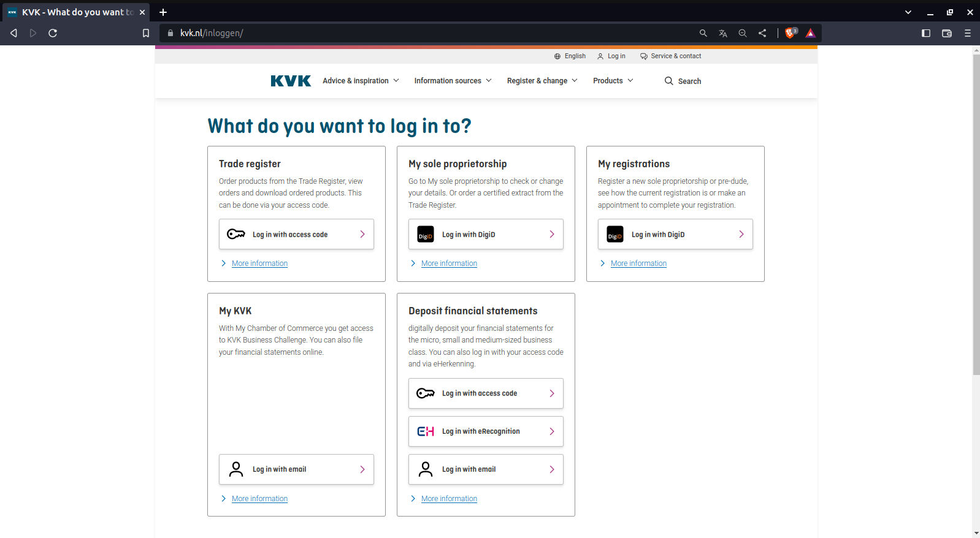Open More information under My registrations
Viewport: 980px width, 538px height.
point(638,263)
